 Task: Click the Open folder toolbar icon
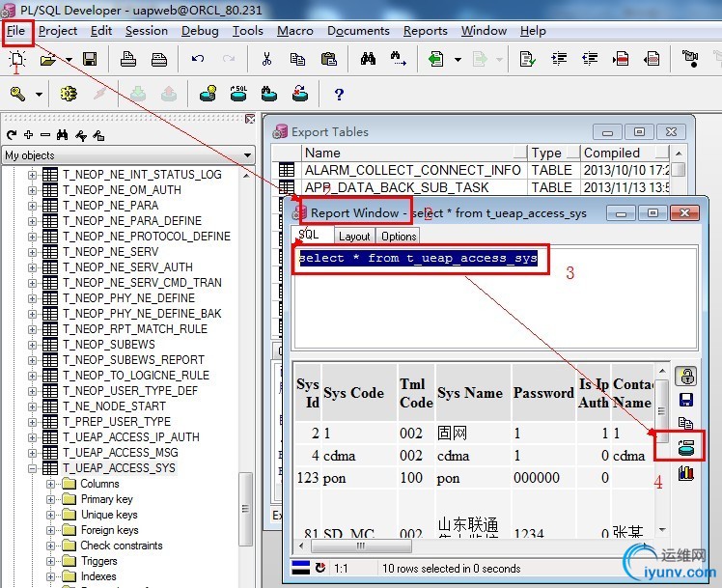click(48, 60)
